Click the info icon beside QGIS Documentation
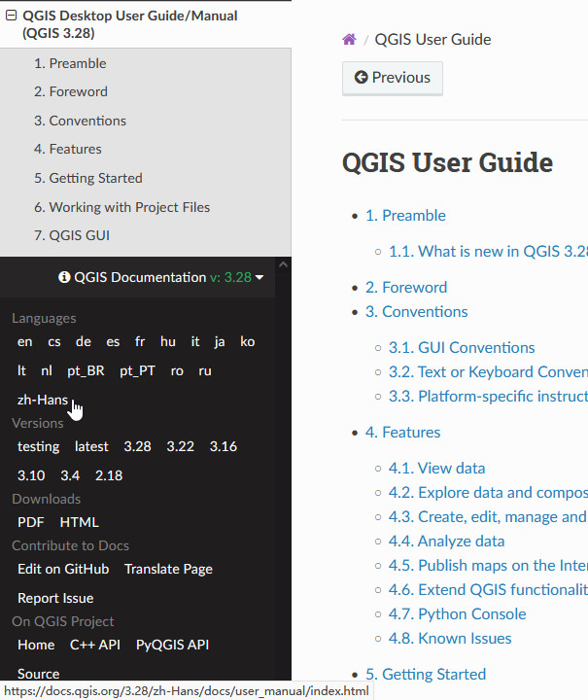Screen dimensions: 588x700 pyautogui.click(x=64, y=277)
